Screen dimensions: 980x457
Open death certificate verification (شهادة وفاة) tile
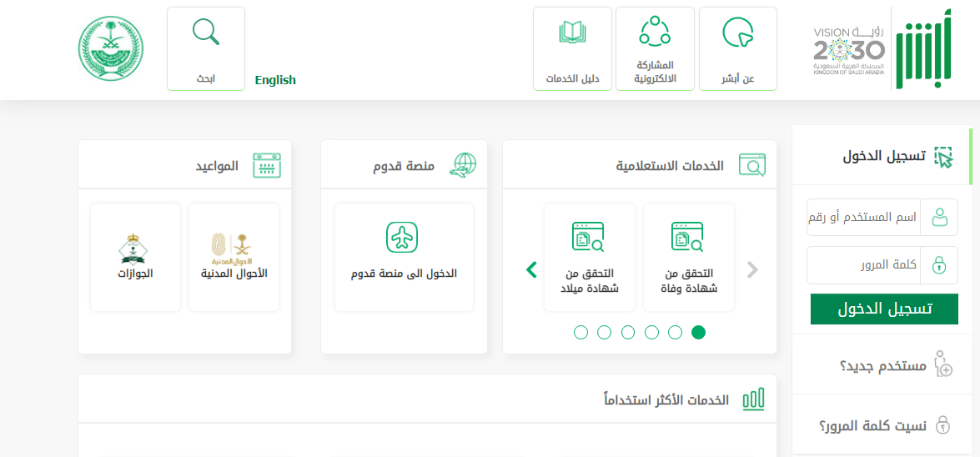tap(687, 257)
